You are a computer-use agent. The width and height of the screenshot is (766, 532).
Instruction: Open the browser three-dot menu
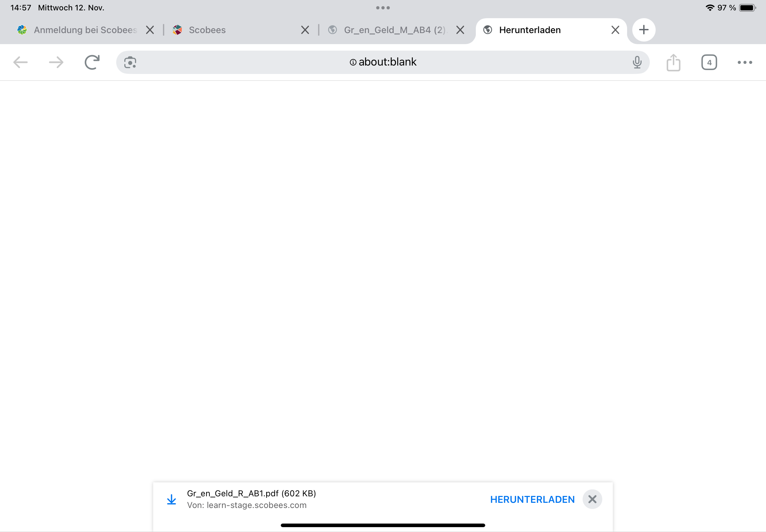(745, 62)
